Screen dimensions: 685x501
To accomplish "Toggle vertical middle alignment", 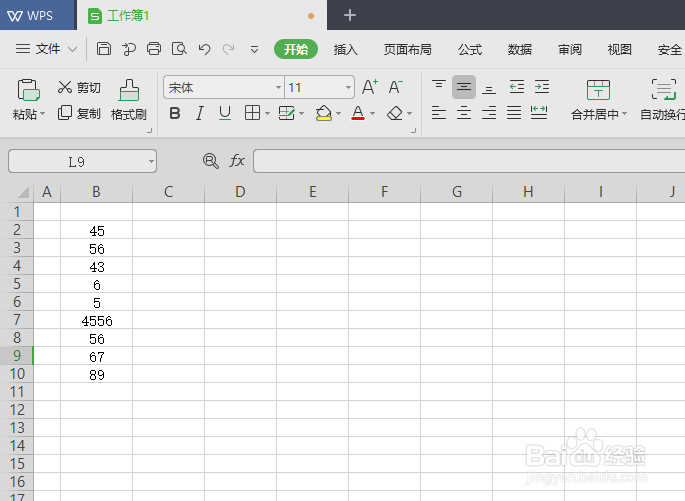I will 464,87.
